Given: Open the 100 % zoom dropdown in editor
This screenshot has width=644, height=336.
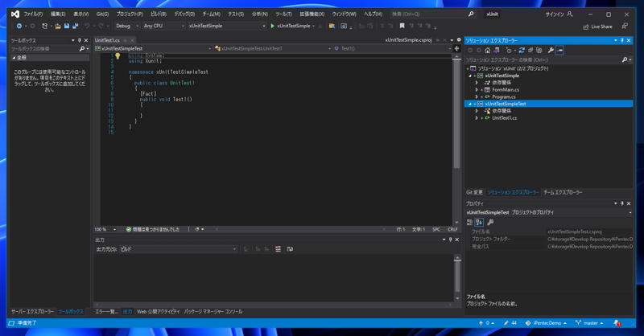Looking at the screenshot, I should point(105,229).
